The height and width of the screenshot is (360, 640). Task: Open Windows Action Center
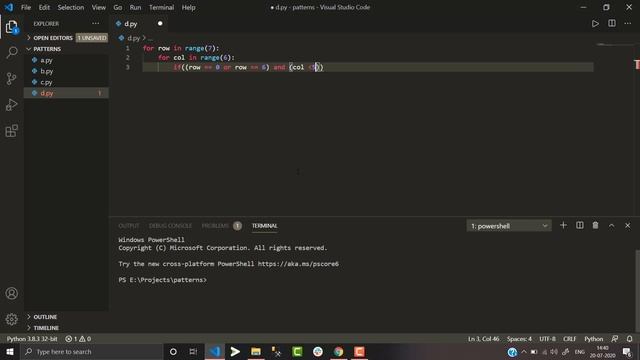point(627,351)
